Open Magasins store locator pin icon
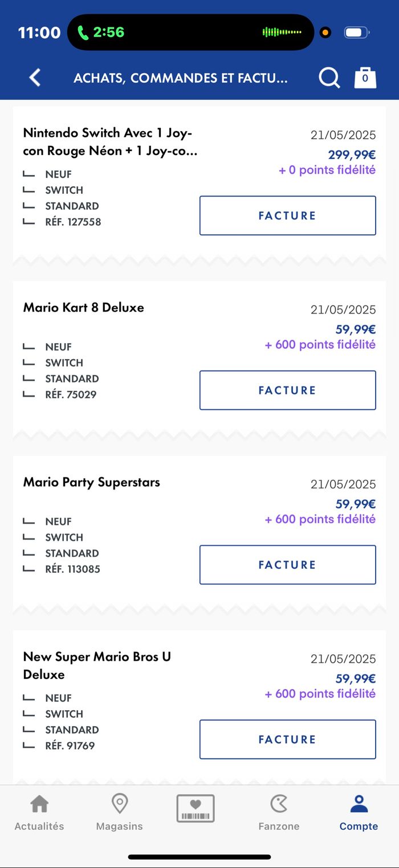The height and width of the screenshot is (868, 399). coord(119,804)
